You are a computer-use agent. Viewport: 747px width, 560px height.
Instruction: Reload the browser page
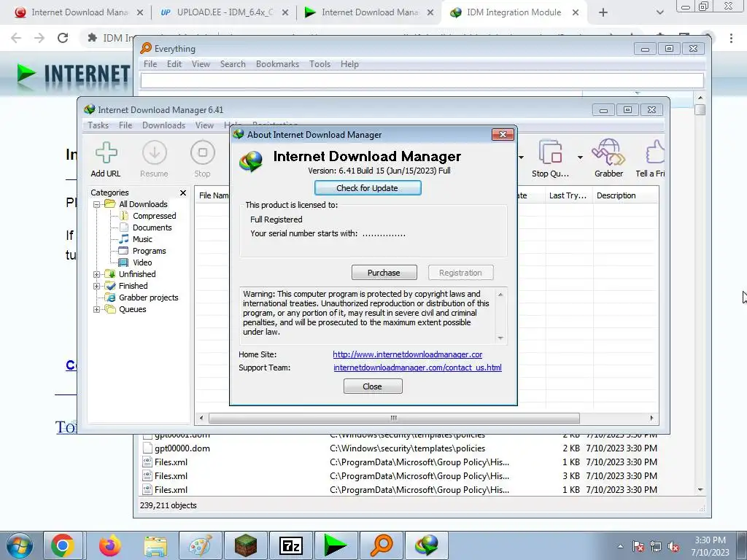63,38
